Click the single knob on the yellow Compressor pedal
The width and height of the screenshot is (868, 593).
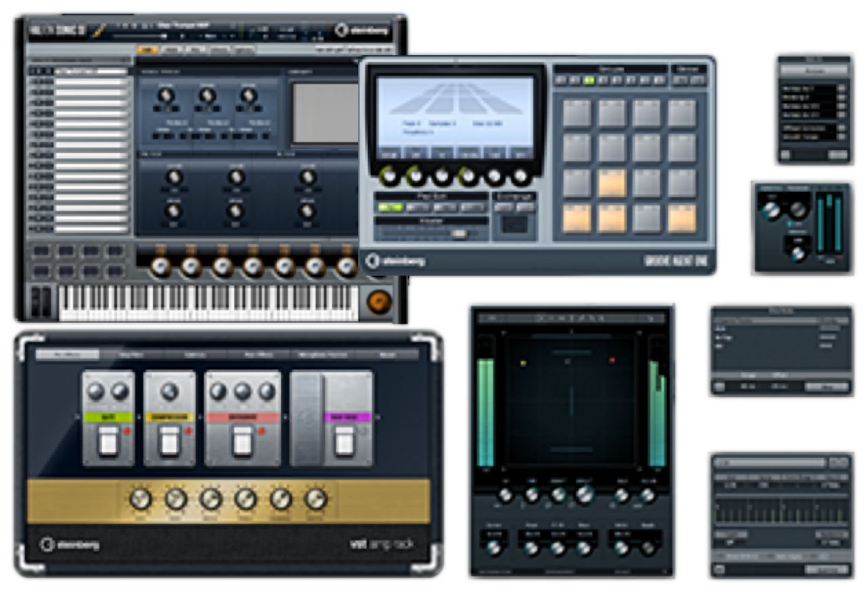pos(170,391)
